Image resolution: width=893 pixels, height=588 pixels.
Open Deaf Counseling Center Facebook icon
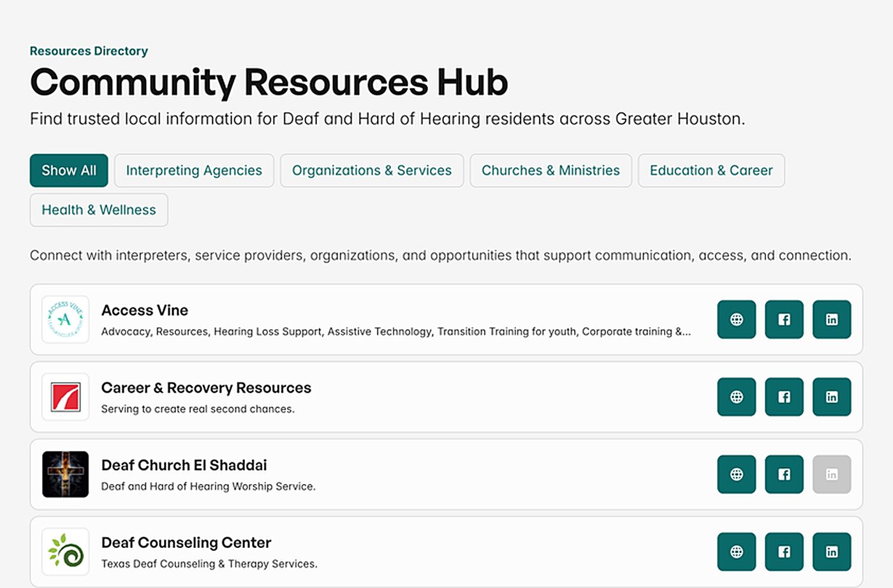[784, 552]
